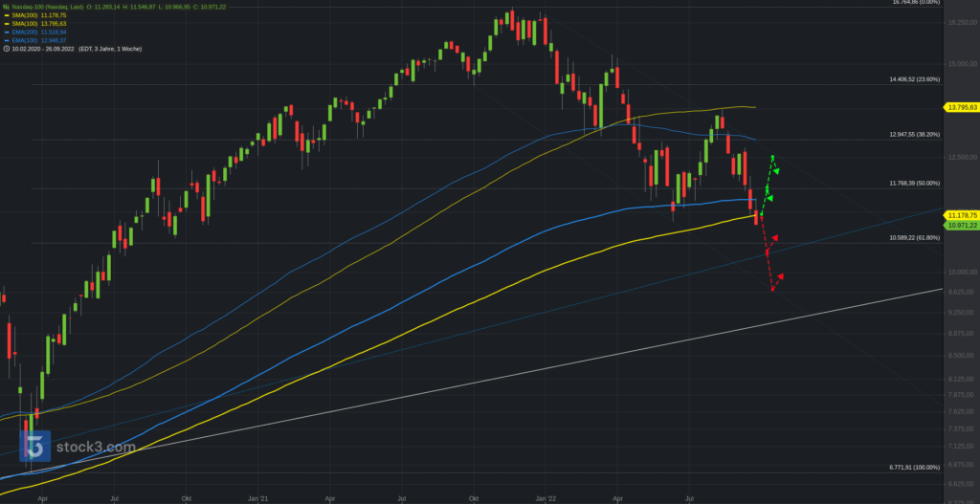Click the EMA(100) legend value 12.948,37
This screenshot has width=980, height=504.
(x=54, y=40)
